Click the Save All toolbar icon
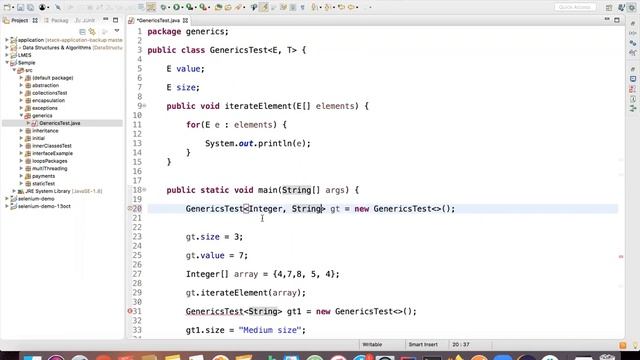 30,7
